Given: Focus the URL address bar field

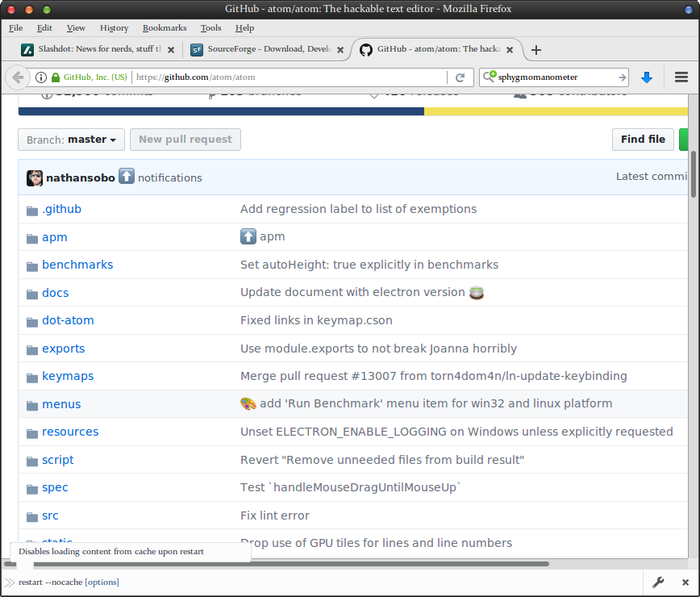Looking at the screenshot, I should pyautogui.click(x=290, y=77).
